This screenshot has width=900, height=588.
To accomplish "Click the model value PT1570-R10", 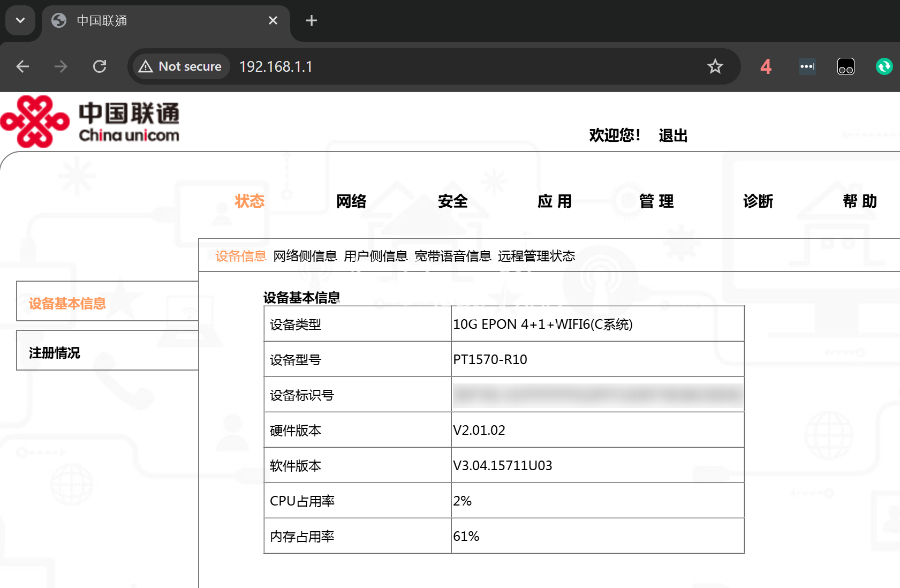I will pos(490,359).
